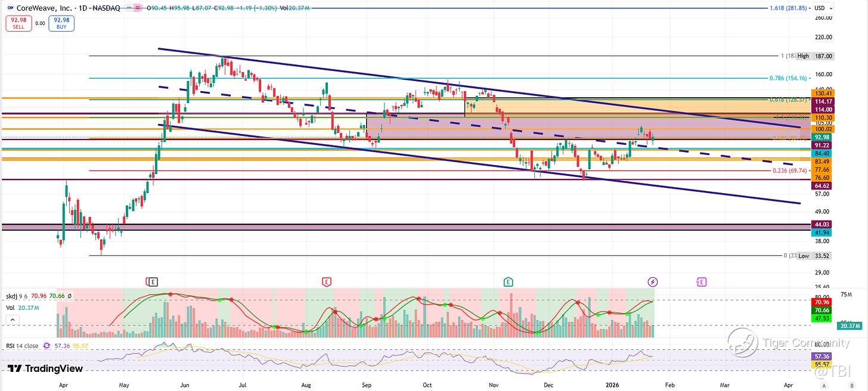The height and width of the screenshot is (391, 868).
Task: Click the bright green 47.53 value label
Action: [823, 318]
